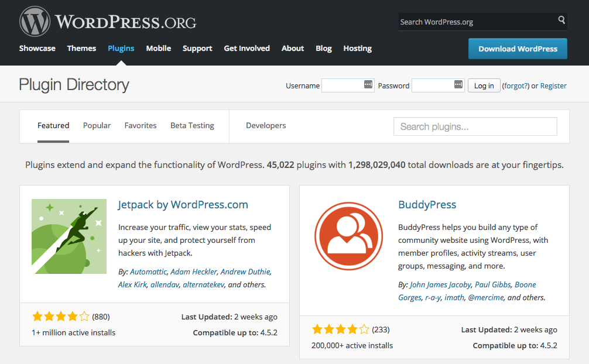Open the About menu item
Screen dimensions: 589x364
(x=293, y=48)
